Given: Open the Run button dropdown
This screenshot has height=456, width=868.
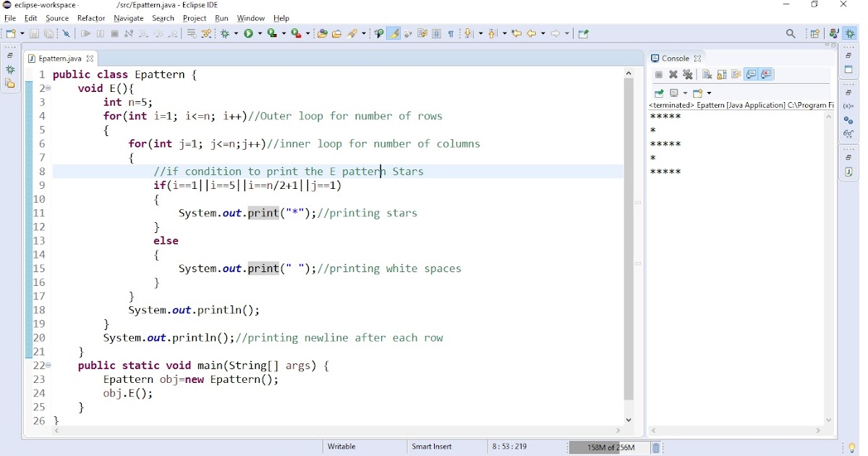Looking at the screenshot, I should (259, 33).
